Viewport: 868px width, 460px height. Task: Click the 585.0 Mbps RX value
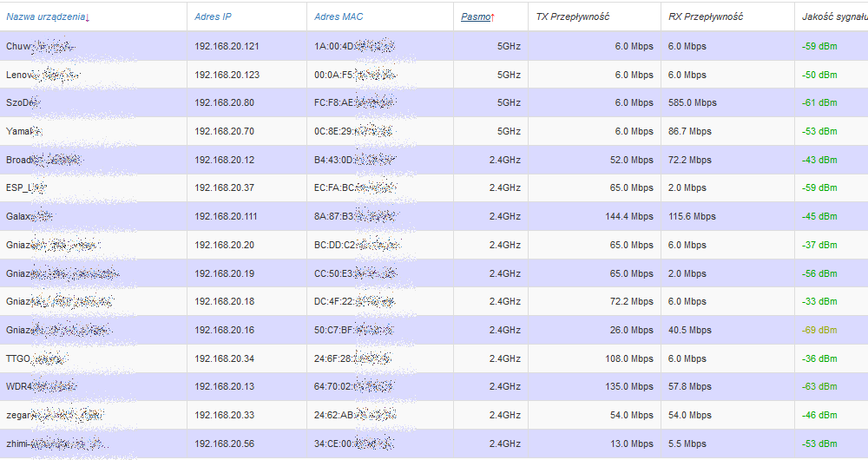point(693,103)
